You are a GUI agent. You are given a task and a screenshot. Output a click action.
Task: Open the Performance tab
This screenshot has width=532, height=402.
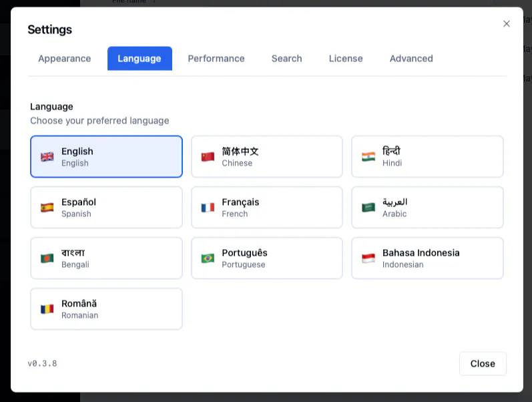tap(216, 58)
